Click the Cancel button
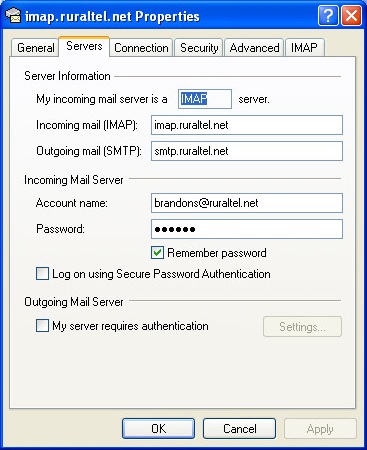Screen dimensions: 367x450 tap(239, 429)
